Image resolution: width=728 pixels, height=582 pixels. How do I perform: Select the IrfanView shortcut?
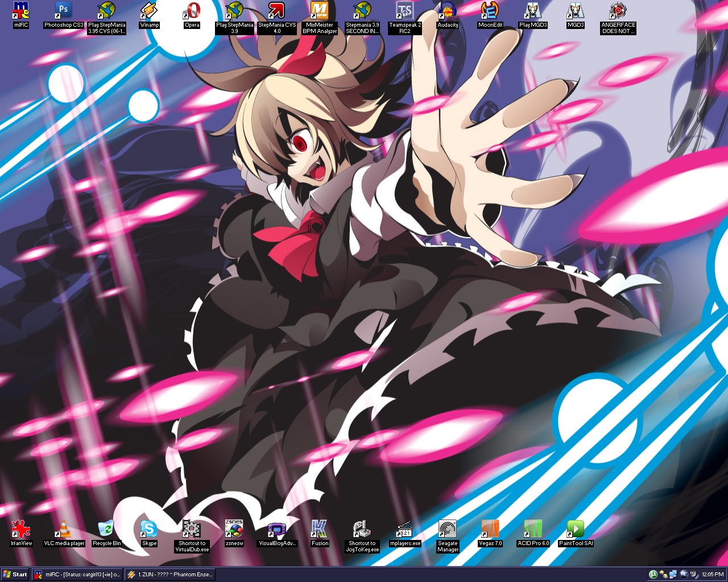pyautogui.click(x=21, y=529)
